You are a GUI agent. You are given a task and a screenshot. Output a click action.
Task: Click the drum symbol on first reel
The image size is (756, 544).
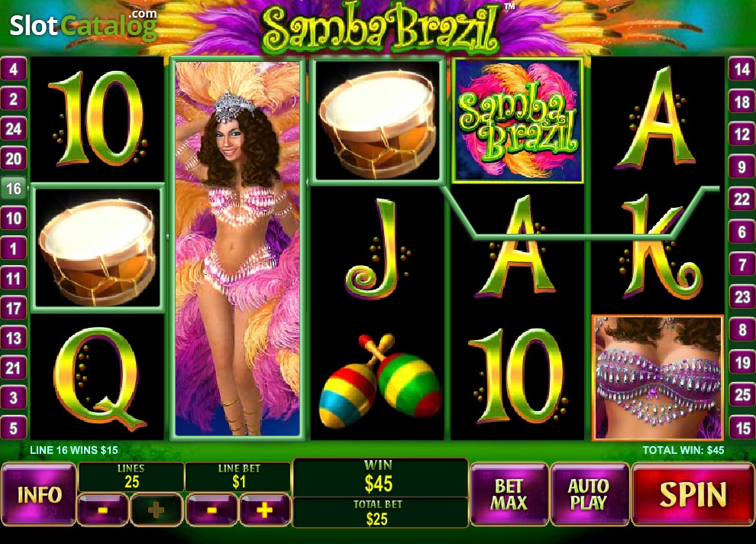coord(98,248)
